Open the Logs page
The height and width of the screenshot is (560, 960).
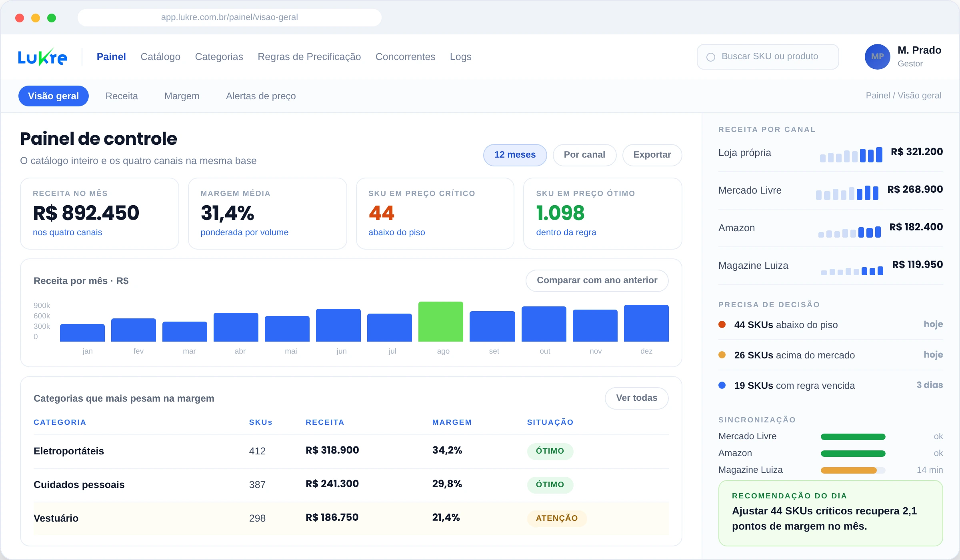tap(461, 57)
